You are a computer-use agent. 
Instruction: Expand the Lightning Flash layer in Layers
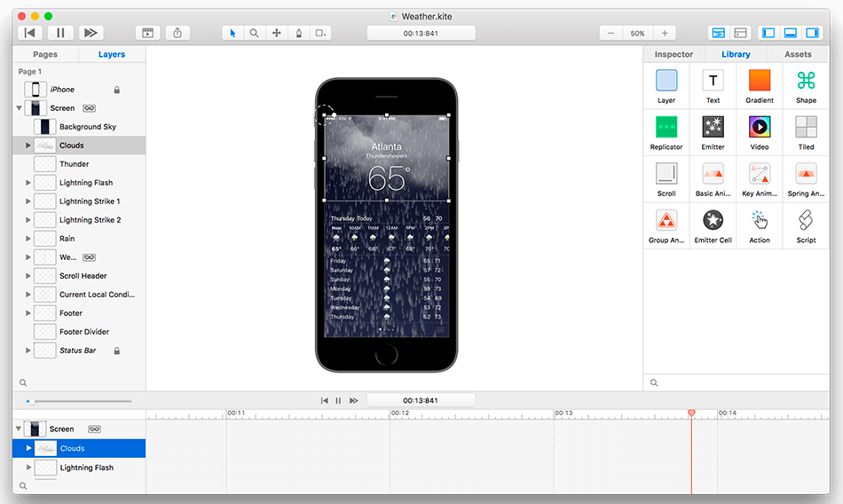[28, 183]
